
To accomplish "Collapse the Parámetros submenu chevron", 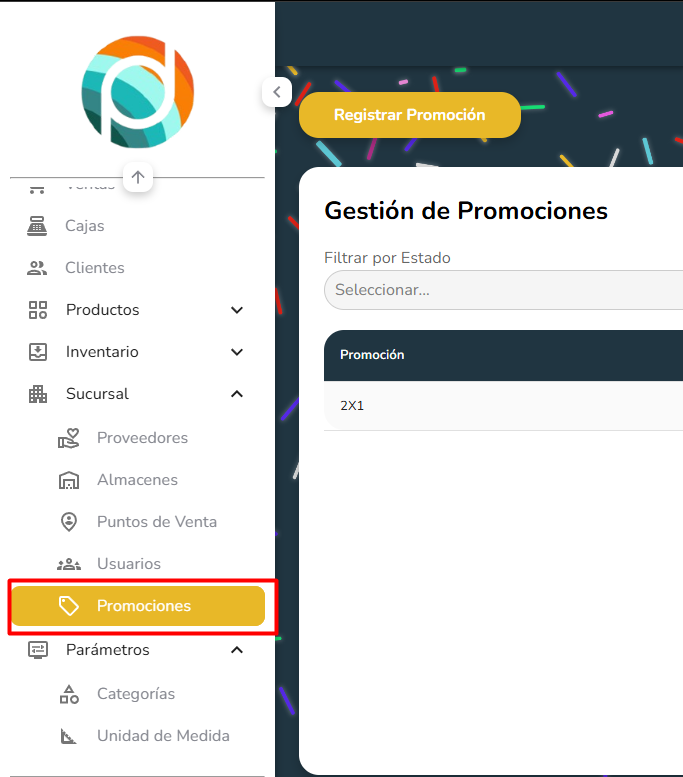I will coord(237,650).
